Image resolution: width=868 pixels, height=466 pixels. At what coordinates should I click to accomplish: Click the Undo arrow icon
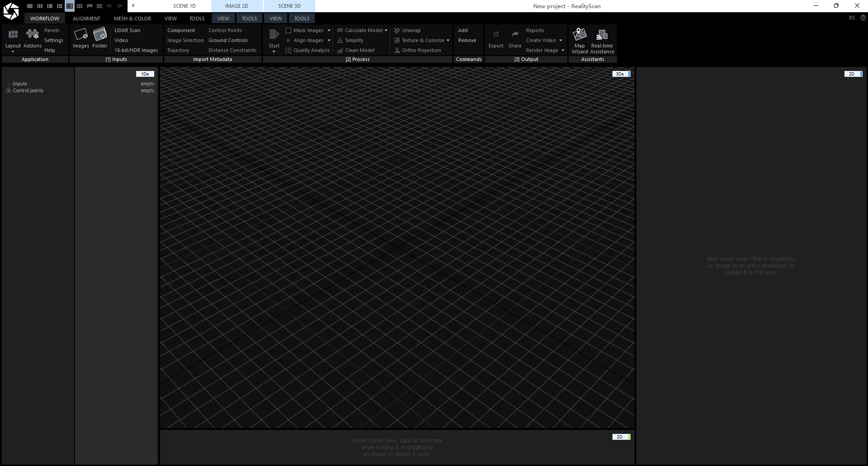(109, 6)
